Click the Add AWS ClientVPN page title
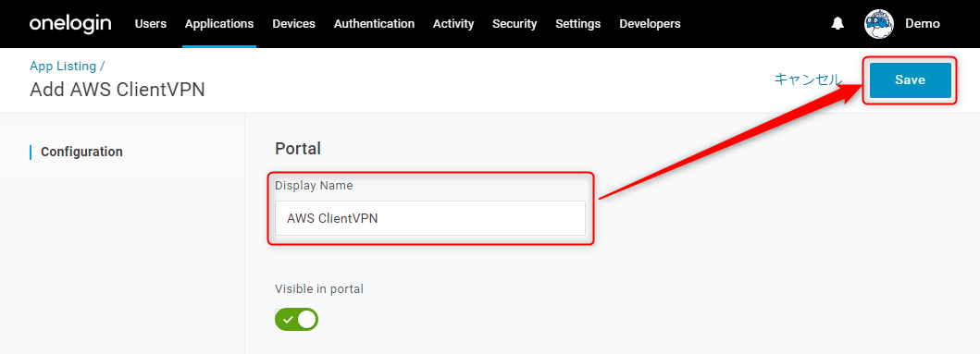980x354 pixels. (x=117, y=90)
